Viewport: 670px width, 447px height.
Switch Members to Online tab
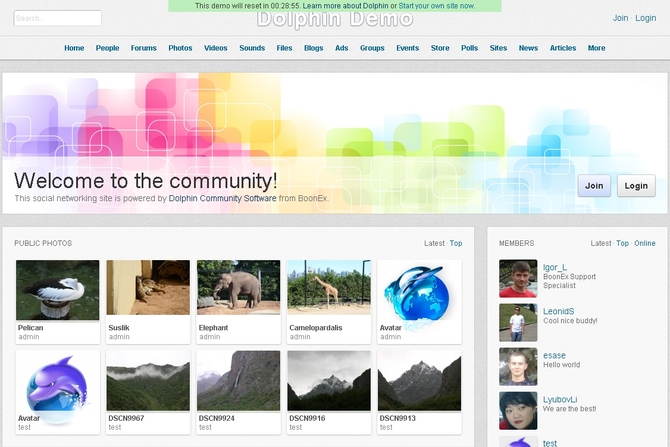(645, 243)
